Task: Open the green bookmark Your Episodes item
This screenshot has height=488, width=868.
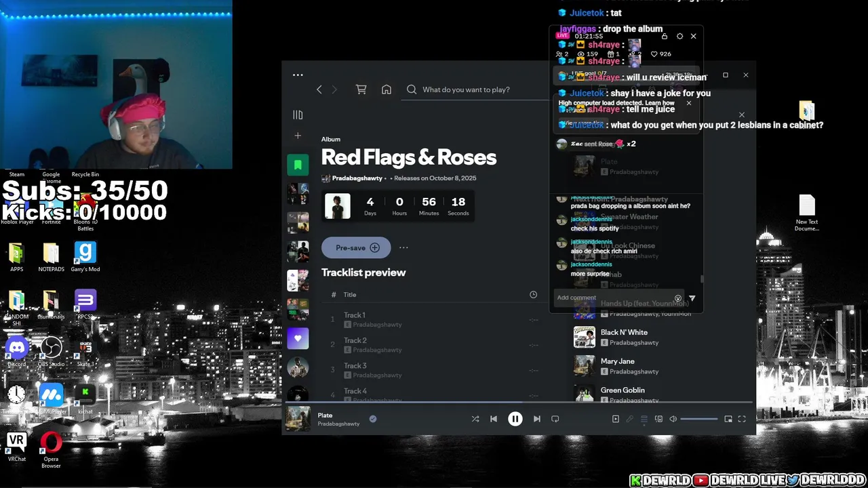Action: 298,165
